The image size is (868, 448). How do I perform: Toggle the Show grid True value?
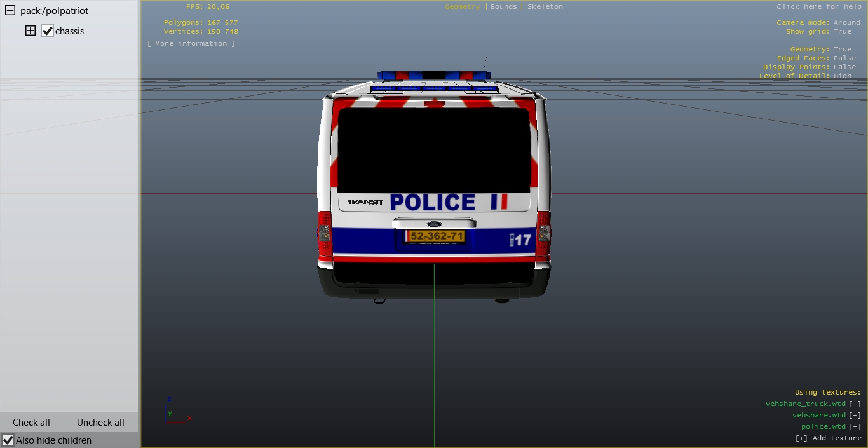pyautogui.click(x=843, y=32)
